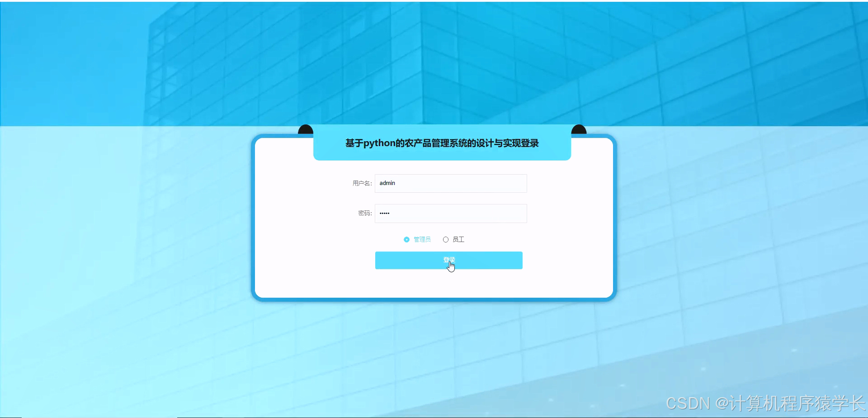Select the 员工 (employee) radio button
Screen dimensions: 868x418
tap(446, 239)
